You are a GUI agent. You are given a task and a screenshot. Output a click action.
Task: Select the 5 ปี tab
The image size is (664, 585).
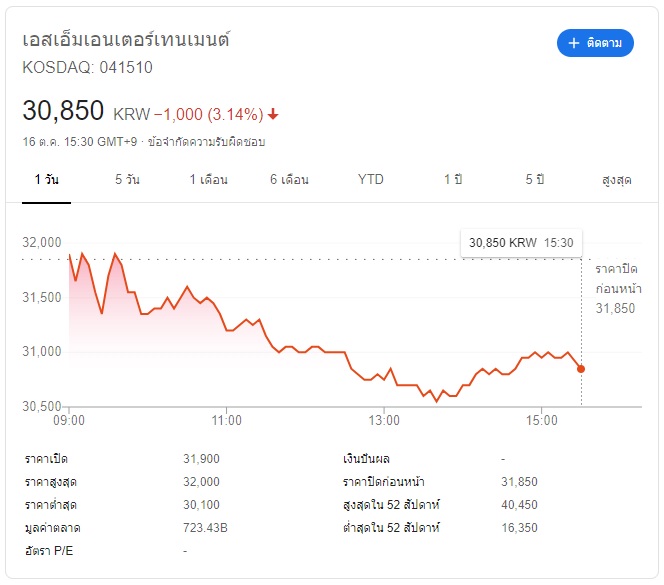point(534,180)
